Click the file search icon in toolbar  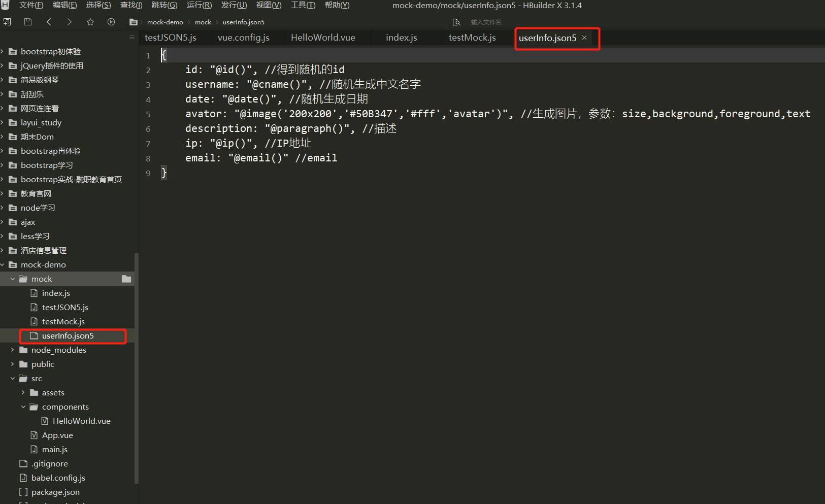(x=456, y=22)
